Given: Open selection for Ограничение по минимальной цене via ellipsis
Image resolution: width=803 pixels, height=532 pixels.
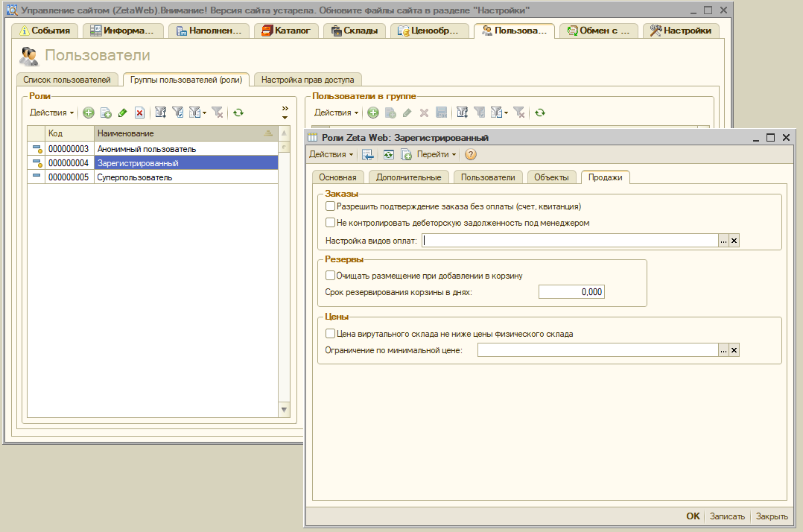Looking at the screenshot, I should (723, 350).
